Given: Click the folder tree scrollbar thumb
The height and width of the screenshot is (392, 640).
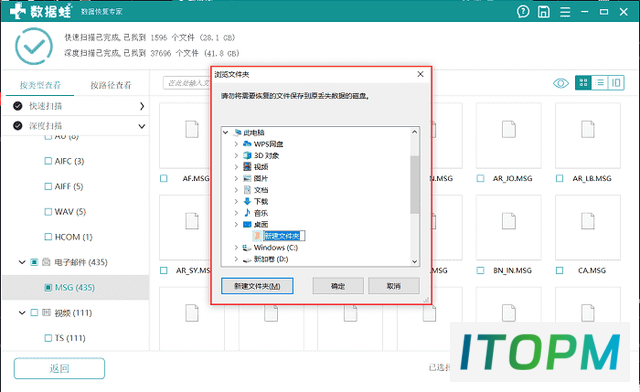Looking at the screenshot, I should pos(415,184).
